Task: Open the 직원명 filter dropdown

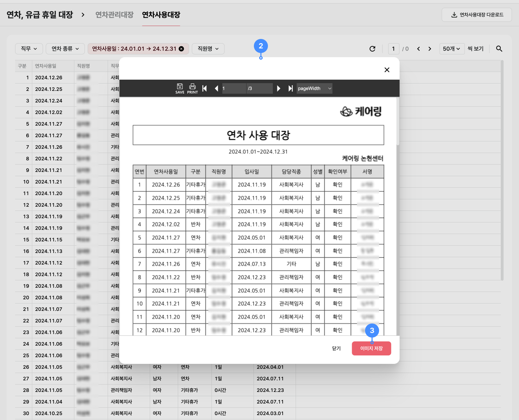Action: (x=208, y=49)
